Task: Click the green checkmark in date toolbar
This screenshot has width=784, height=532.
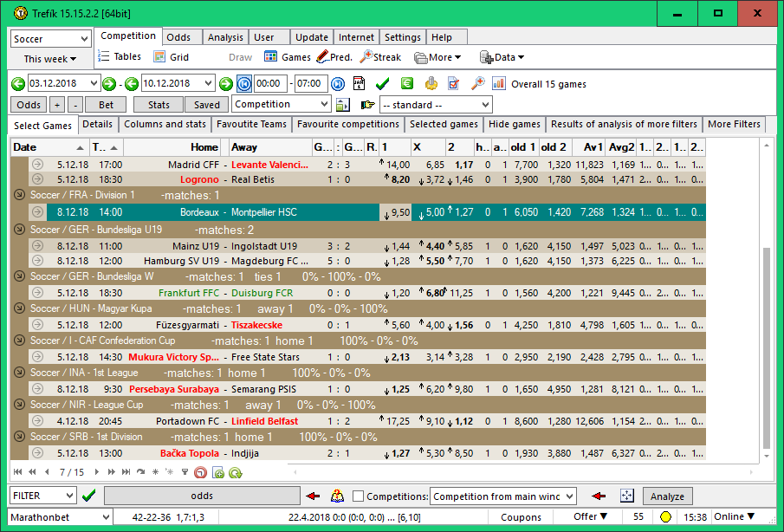Action: pyautogui.click(x=382, y=84)
